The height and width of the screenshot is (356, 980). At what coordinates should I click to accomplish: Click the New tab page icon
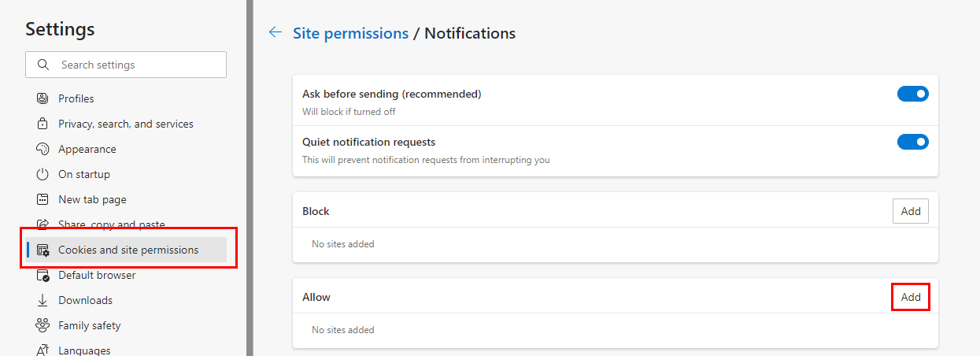coord(43,199)
